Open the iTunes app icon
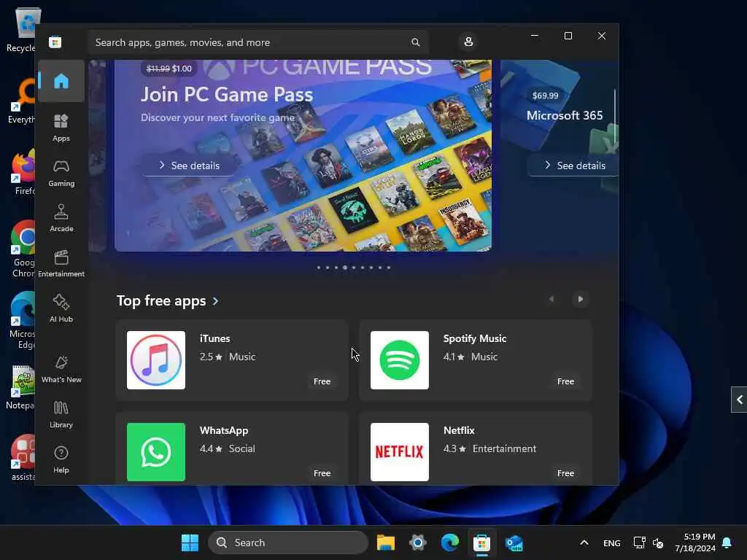The height and width of the screenshot is (560, 747). tap(156, 360)
